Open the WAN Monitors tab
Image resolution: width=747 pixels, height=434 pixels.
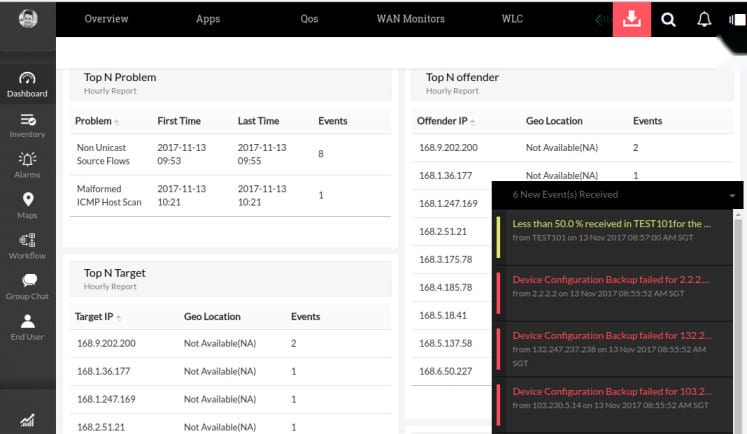click(410, 19)
